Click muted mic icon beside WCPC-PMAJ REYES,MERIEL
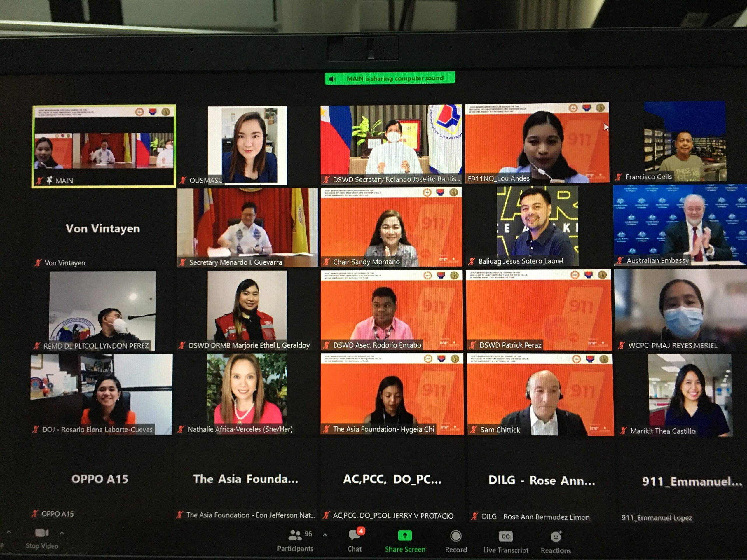The image size is (747, 560). point(621,345)
